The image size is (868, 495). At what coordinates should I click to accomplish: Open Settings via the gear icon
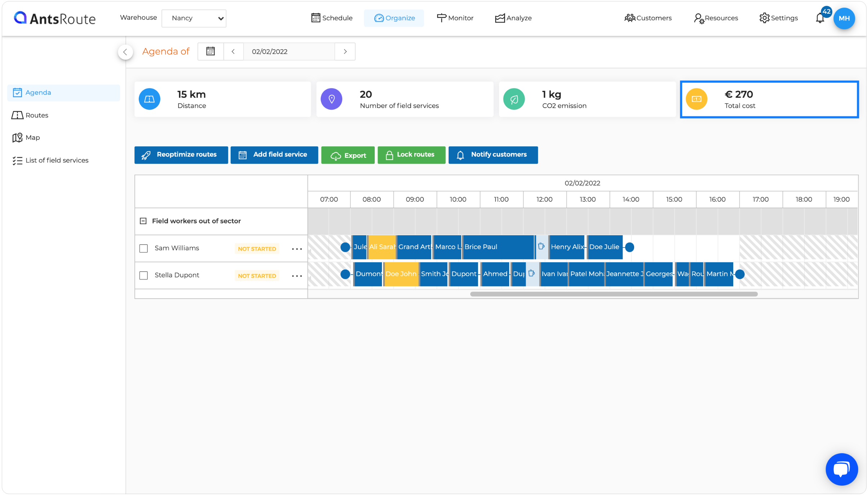pyautogui.click(x=764, y=18)
